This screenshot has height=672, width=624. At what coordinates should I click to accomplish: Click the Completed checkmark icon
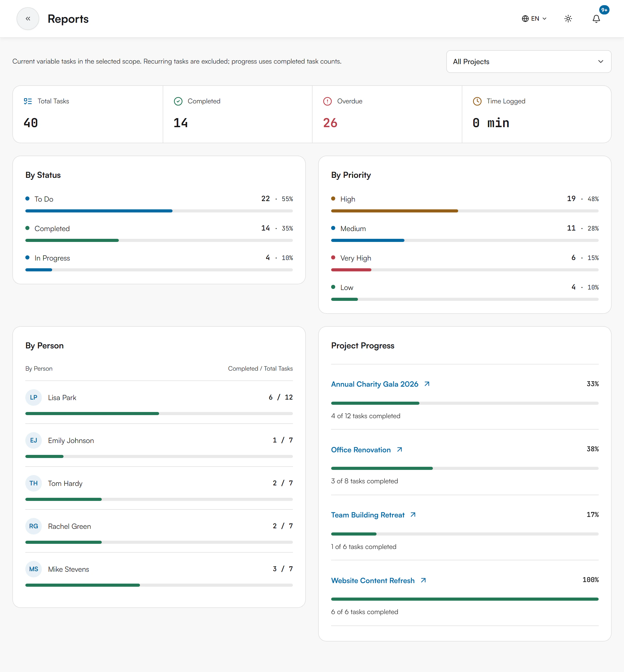click(x=178, y=101)
